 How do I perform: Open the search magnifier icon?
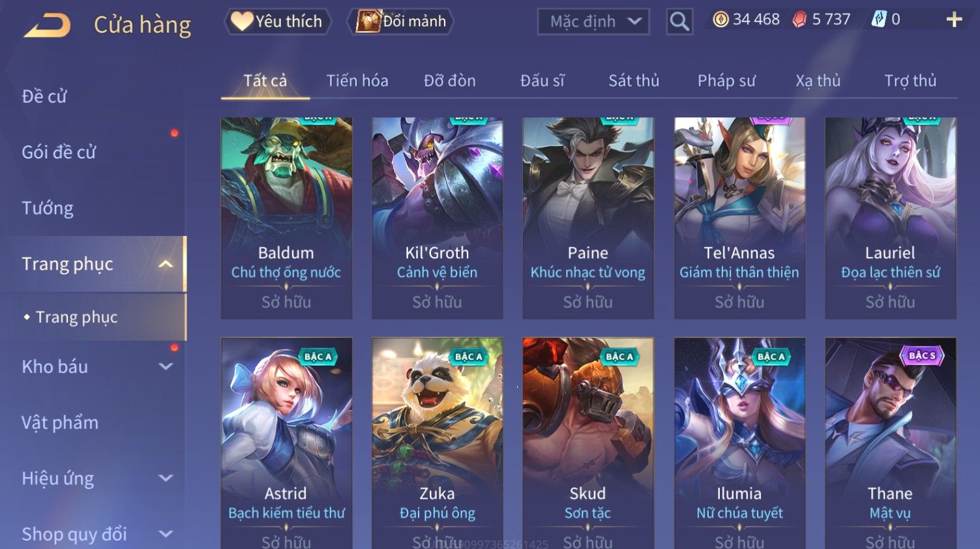679,22
